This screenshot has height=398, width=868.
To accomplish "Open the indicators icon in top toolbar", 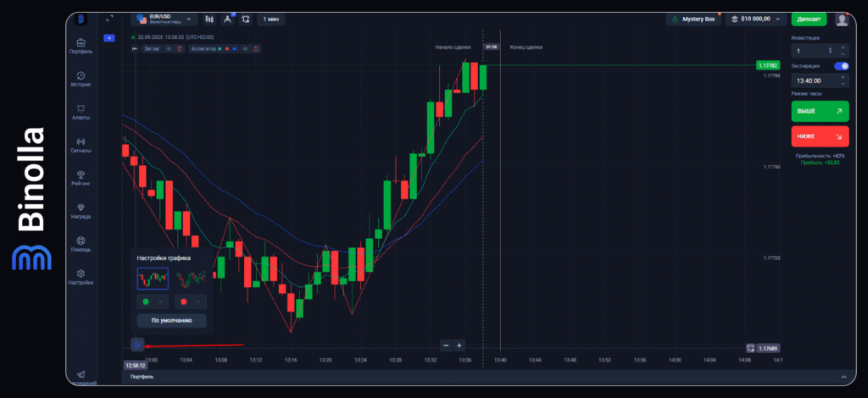I will [228, 19].
